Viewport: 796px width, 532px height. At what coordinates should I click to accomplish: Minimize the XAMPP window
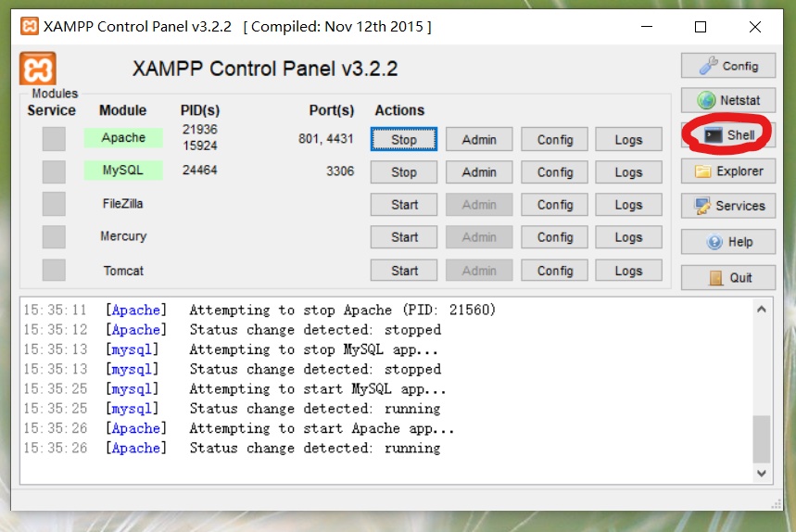pyautogui.click(x=646, y=26)
